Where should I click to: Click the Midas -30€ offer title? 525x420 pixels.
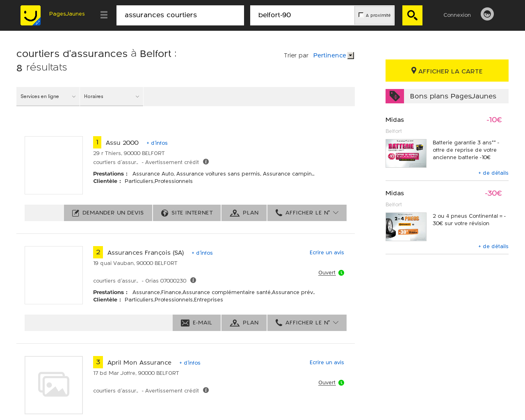[x=395, y=193]
